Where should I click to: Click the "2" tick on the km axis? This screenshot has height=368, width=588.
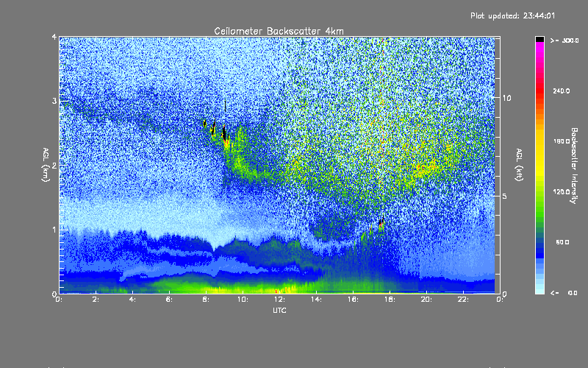click(54, 165)
